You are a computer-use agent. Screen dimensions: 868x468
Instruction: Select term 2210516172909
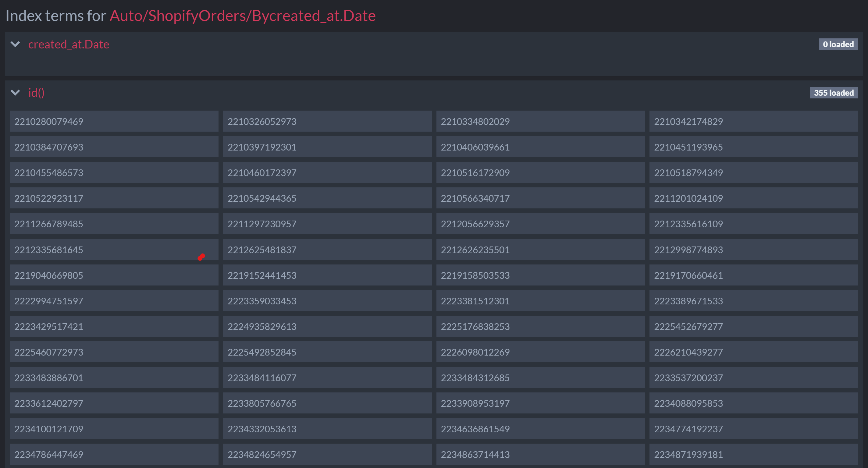coord(540,172)
